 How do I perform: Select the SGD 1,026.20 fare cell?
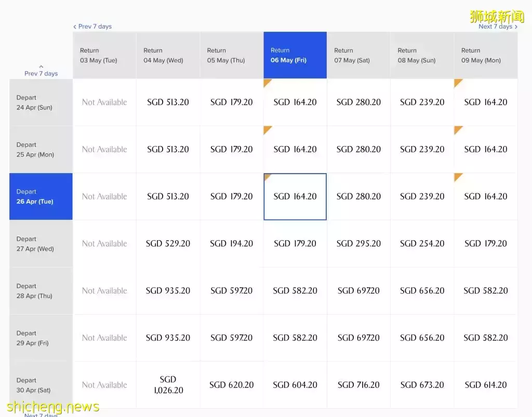(x=168, y=385)
